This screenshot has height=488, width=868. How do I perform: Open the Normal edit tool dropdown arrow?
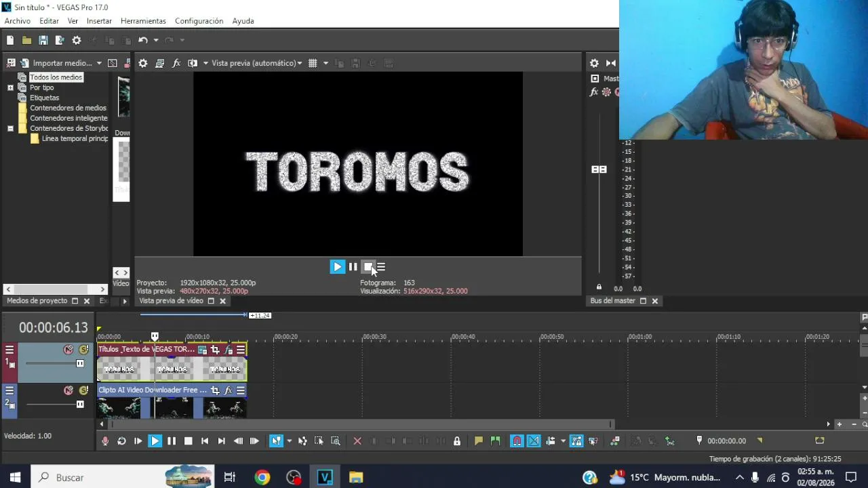[x=289, y=441]
